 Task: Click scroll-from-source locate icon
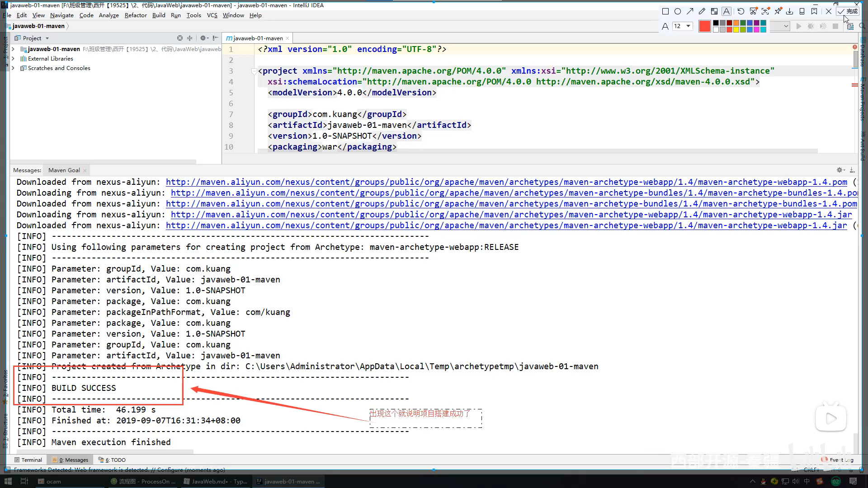(180, 38)
